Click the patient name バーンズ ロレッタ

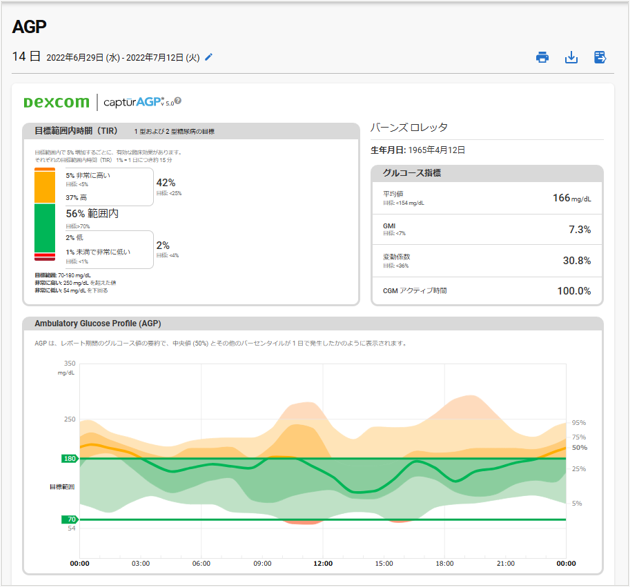point(409,127)
